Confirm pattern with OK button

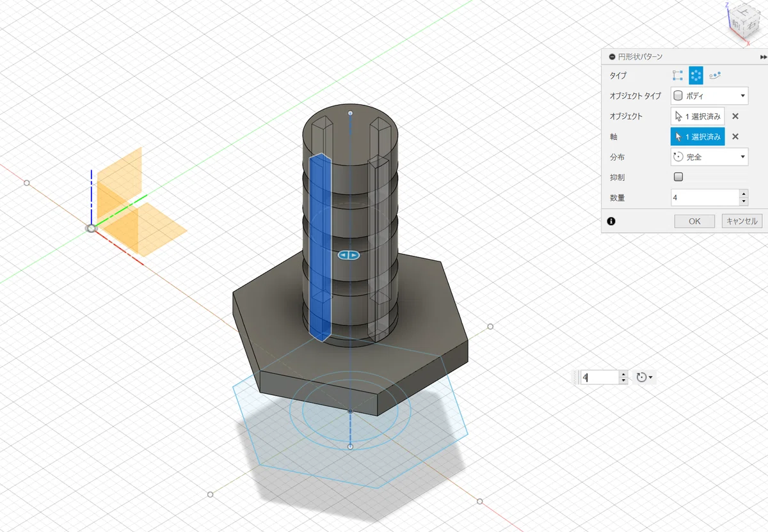coord(694,221)
